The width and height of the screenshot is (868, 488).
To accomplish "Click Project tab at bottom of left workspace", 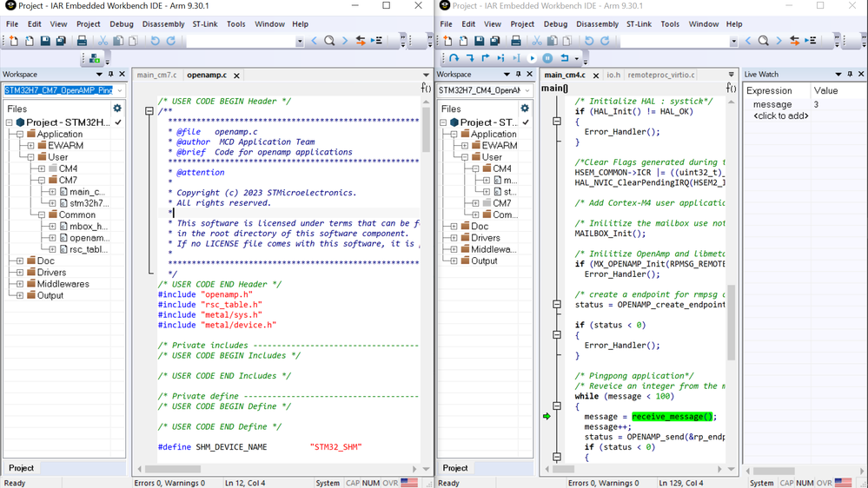I will click(x=21, y=468).
